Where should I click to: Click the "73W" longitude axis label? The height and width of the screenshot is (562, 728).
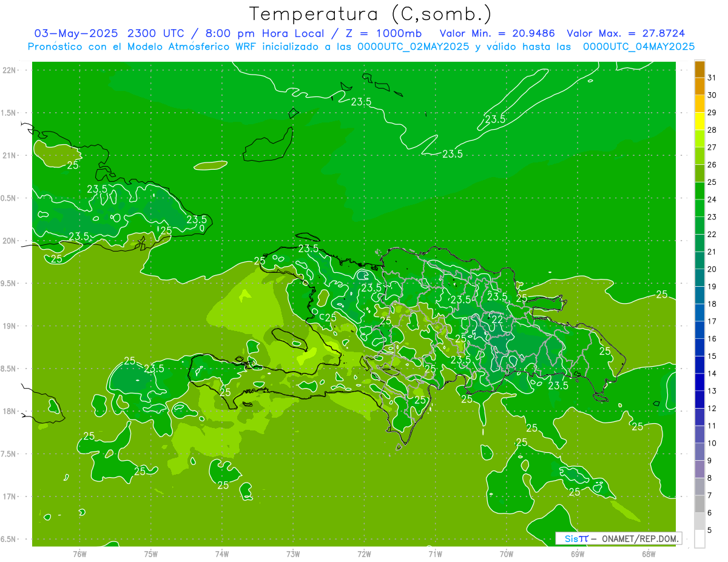pos(292,554)
